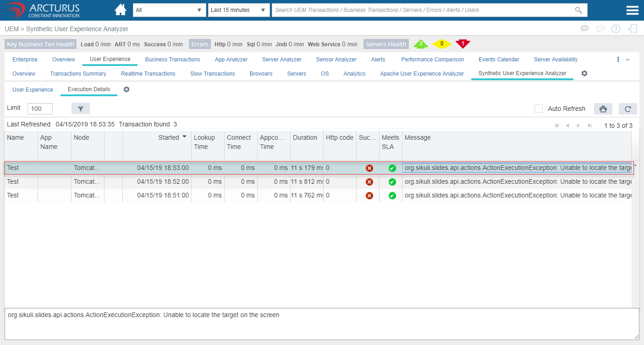Image resolution: width=644 pixels, height=345 pixels.
Task: Click the home icon in header
Action: [x=121, y=10]
